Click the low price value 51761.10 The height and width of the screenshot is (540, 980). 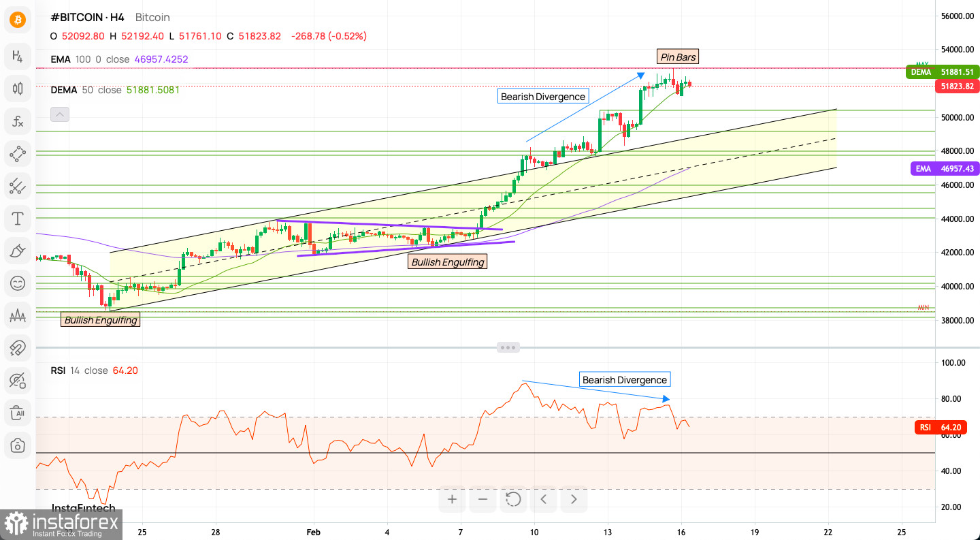coord(199,36)
